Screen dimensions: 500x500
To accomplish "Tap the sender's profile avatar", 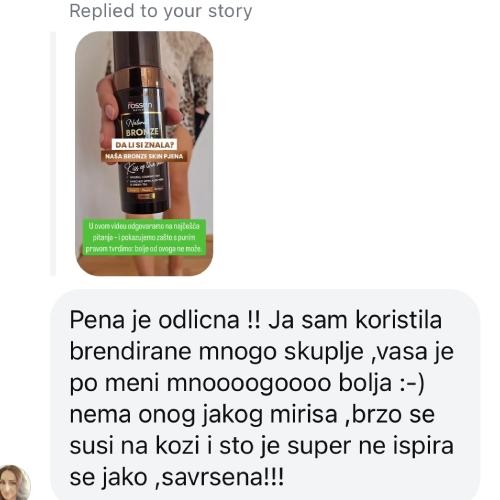I will coord(14,483).
